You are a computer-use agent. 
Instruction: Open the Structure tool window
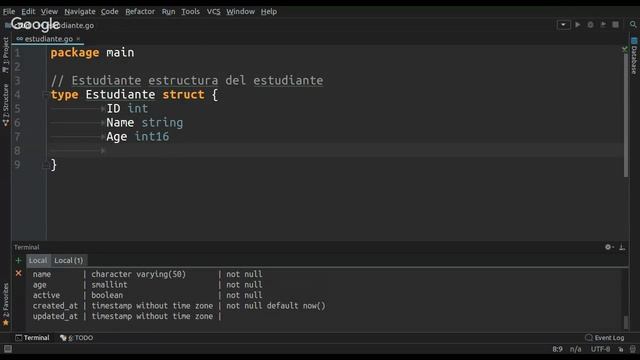5,104
